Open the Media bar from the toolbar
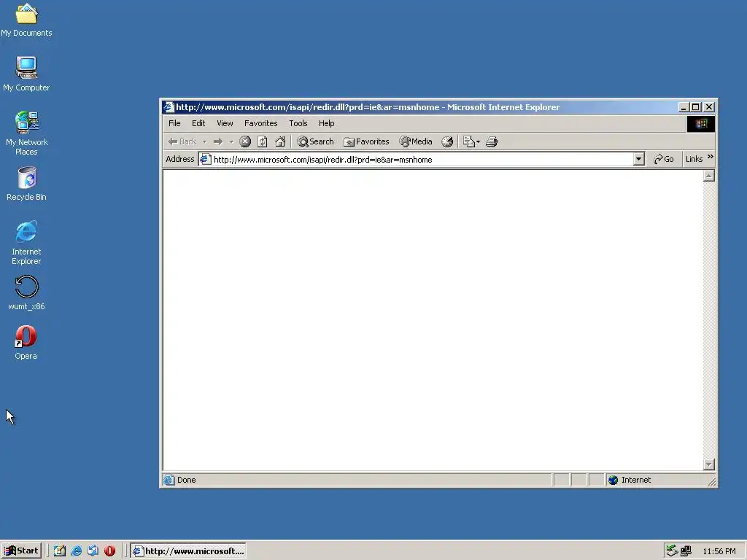Image resolution: width=747 pixels, height=560 pixels. [416, 141]
